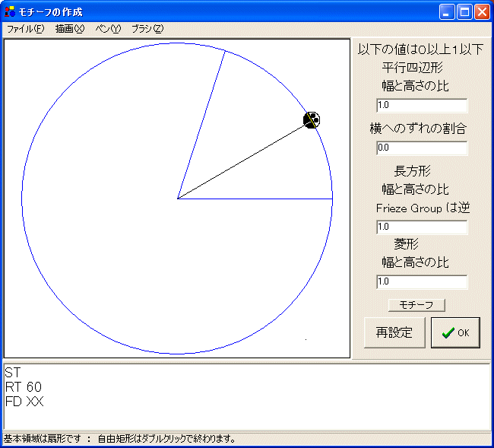Viewport: 494px width, 448px height.
Task: Click the 菱形 label
Action: 406,243
